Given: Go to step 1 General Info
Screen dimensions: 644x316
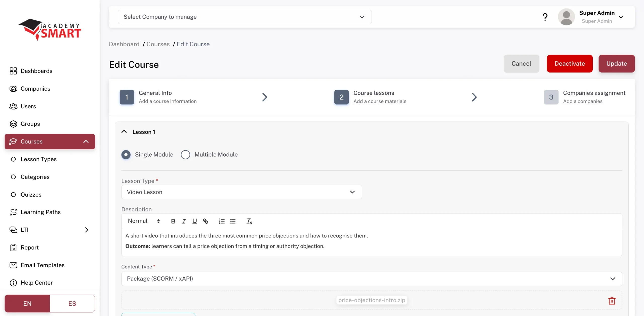Looking at the screenshot, I should pyautogui.click(x=158, y=97).
